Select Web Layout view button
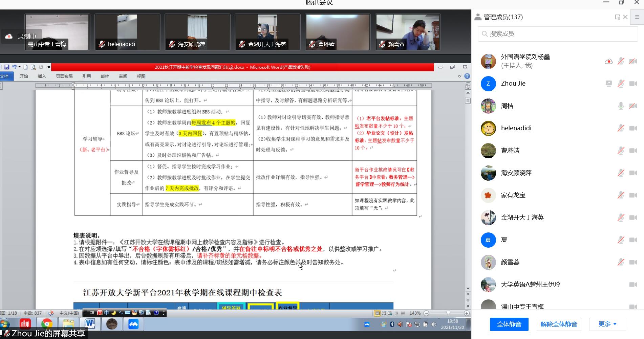The width and height of the screenshot is (644, 339). pos(390,313)
